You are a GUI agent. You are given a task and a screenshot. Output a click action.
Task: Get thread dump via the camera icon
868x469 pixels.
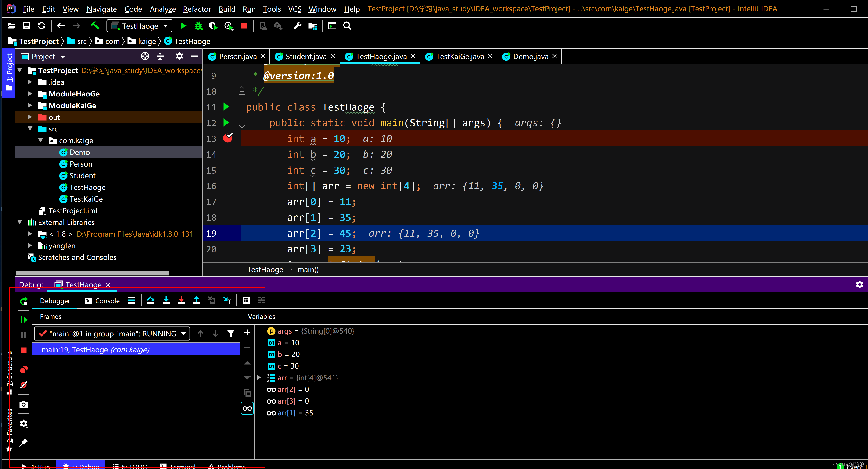(24, 404)
